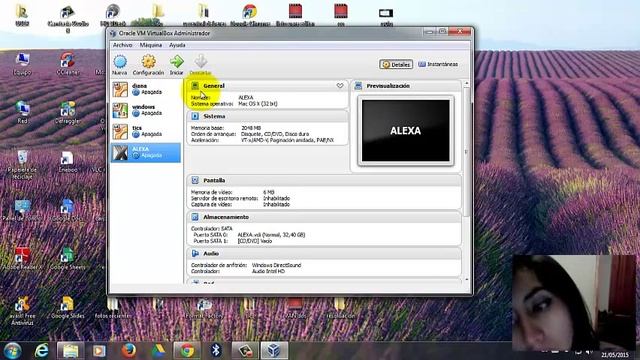Image resolution: width=640 pixels, height=360 pixels.
Task: Click the General section collapse chevron
Action: click(340, 86)
